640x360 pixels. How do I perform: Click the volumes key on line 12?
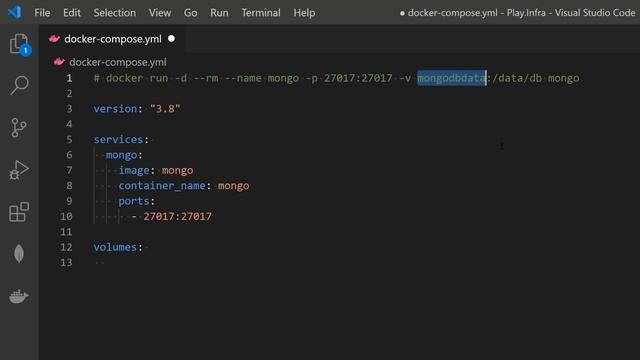(x=115, y=247)
